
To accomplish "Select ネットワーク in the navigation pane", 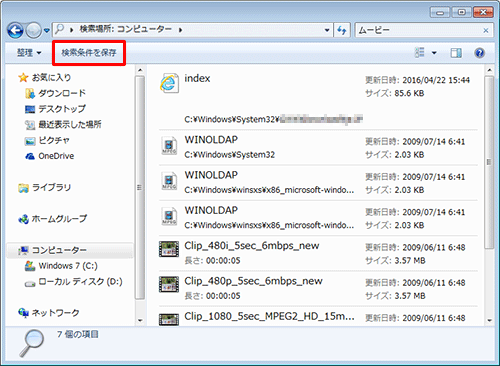I will [x=55, y=313].
